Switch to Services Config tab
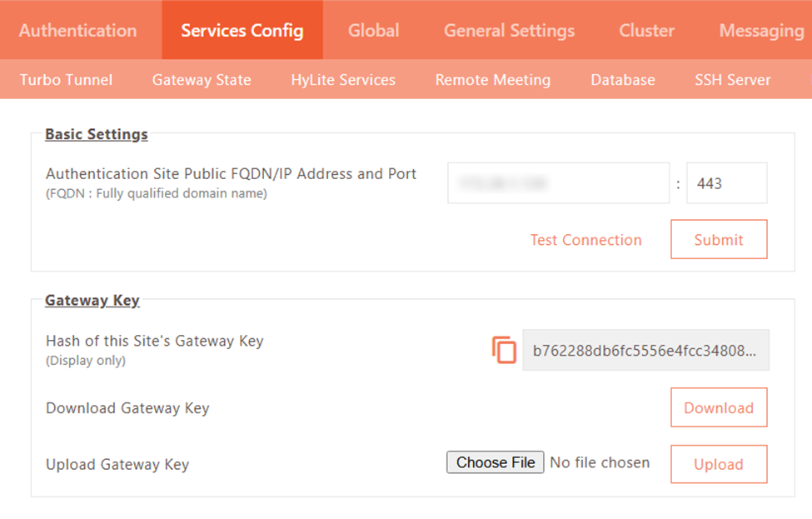 (x=242, y=31)
